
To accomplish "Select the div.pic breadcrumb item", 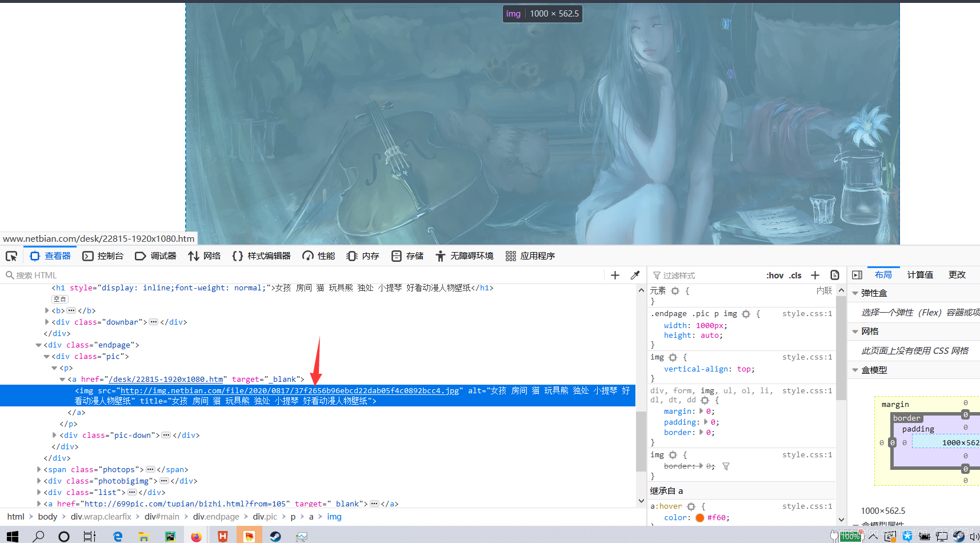I will 265,517.
